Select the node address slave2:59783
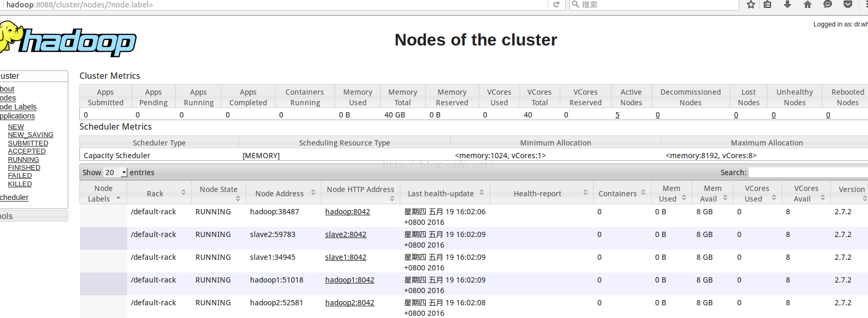The image size is (868, 318). [273, 234]
